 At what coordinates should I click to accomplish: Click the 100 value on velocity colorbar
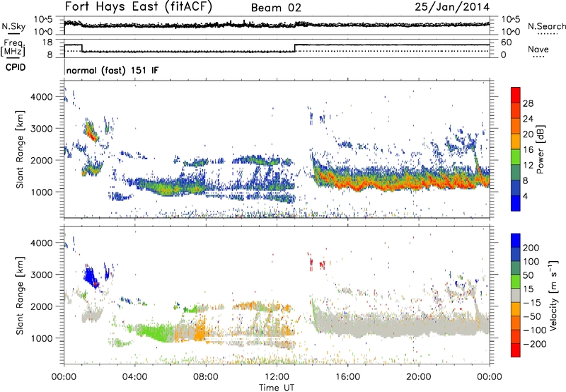pyautogui.click(x=531, y=262)
